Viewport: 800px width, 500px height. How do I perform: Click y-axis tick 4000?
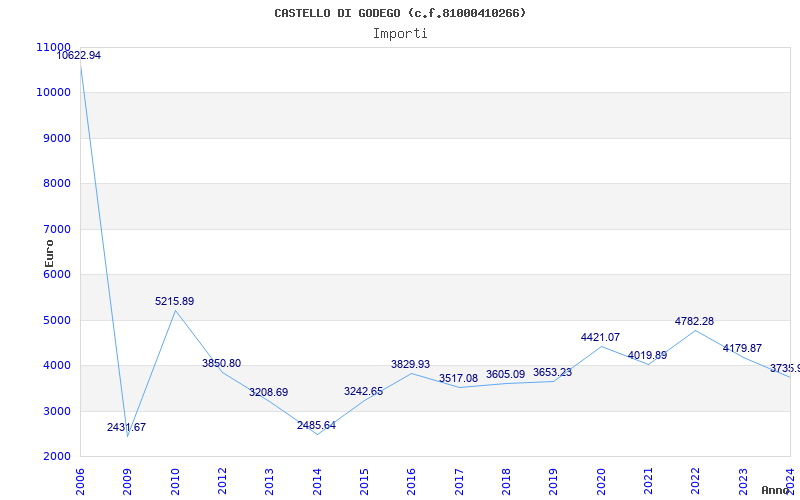(x=56, y=366)
